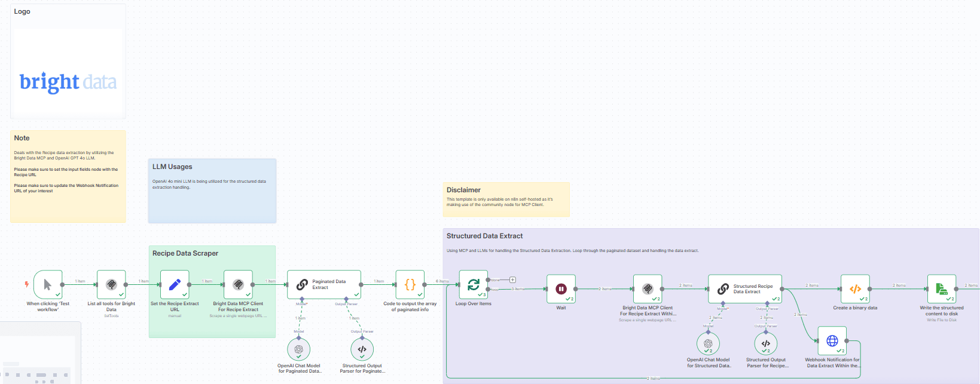The width and height of the screenshot is (980, 384).
Task: Open the 'Bright Data MCP Client For Recipe Extract' node
Action: (238, 285)
